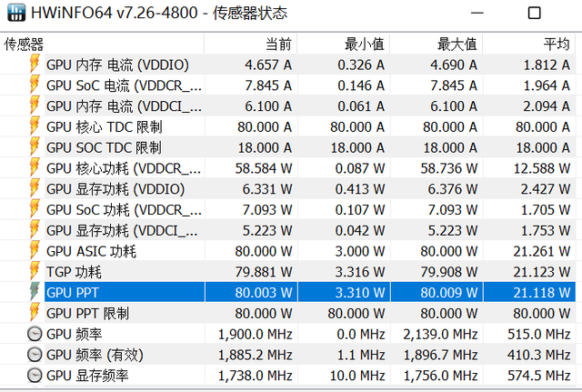Image resolution: width=582 pixels, height=392 pixels.
Task: Click current value 79.881 W
Action: coord(264,272)
